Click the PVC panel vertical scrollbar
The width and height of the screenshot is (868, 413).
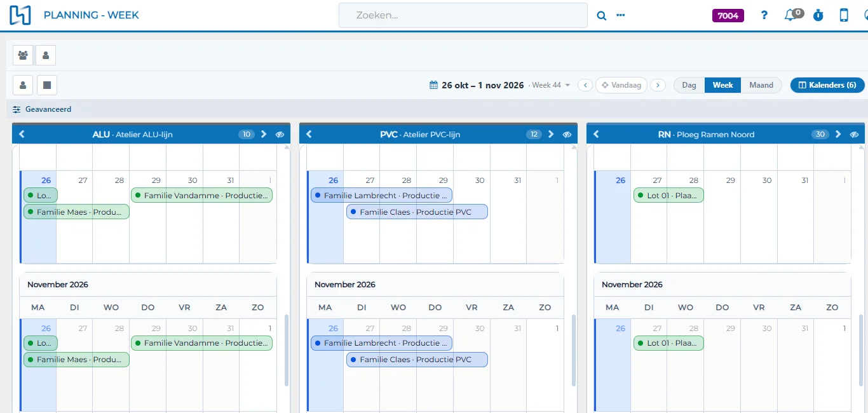573,350
